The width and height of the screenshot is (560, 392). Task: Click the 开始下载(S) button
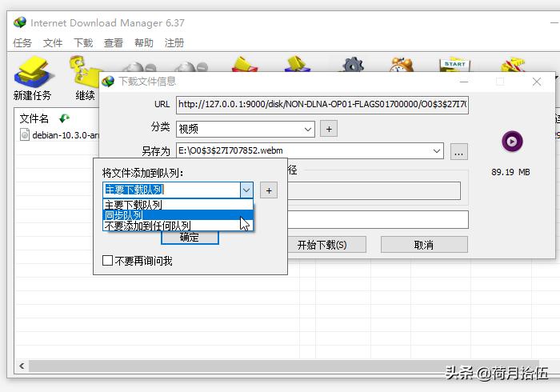(326, 245)
